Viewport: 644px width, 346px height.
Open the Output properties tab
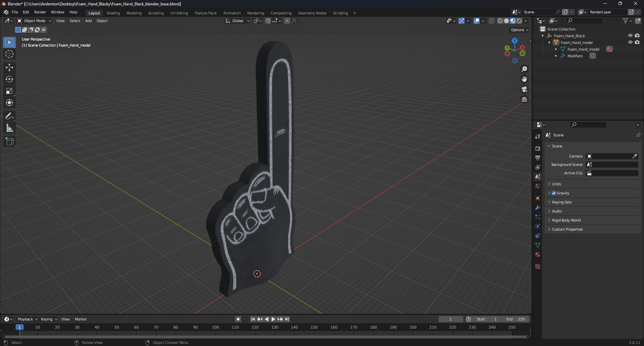pos(538,158)
